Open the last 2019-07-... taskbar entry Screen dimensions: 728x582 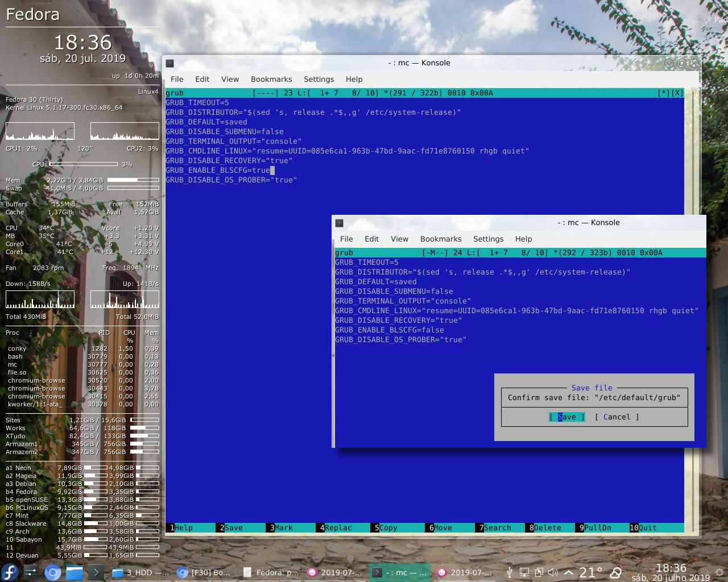pyautogui.click(x=465, y=572)
